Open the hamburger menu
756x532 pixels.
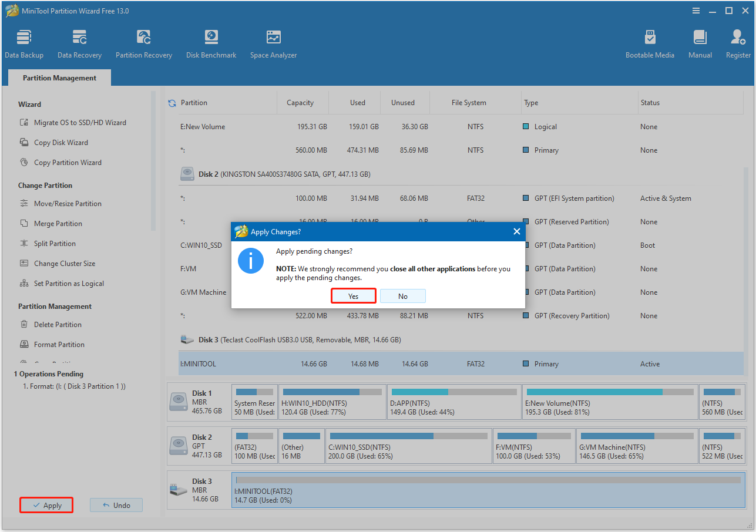click(x=695, y=10)
